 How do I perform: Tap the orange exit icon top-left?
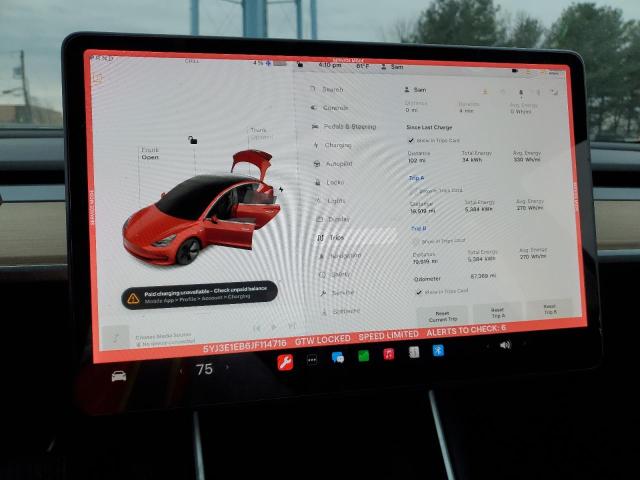click(x=98, y=79)
